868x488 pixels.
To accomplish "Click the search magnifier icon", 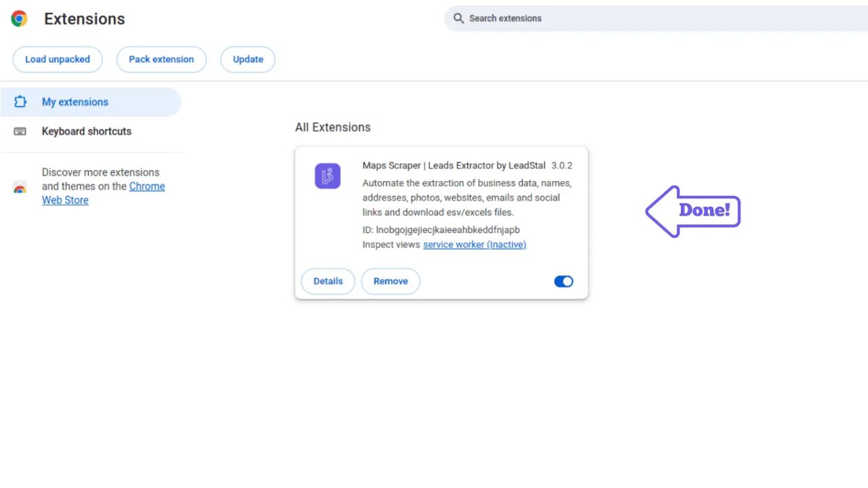I will pos(459,18).
